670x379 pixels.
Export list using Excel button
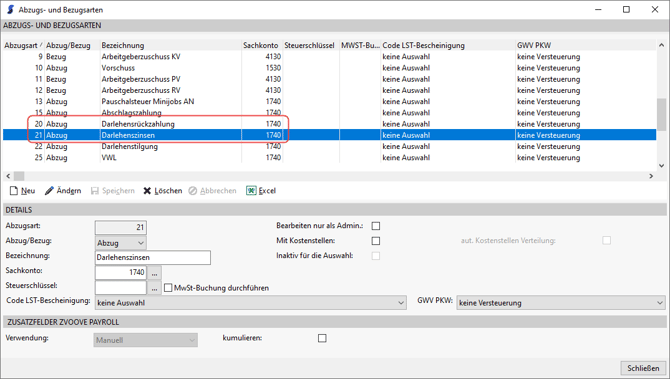261,191
